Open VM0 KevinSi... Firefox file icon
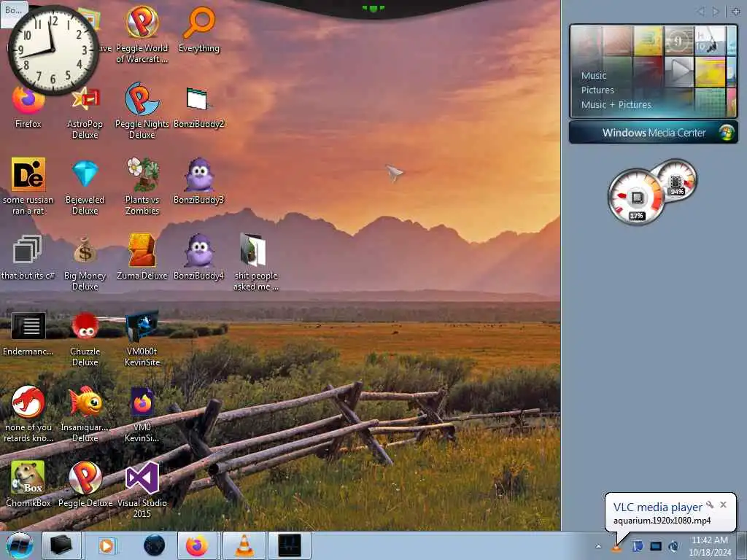The height and width of the screenshot is (560, 747). [142, 414]
